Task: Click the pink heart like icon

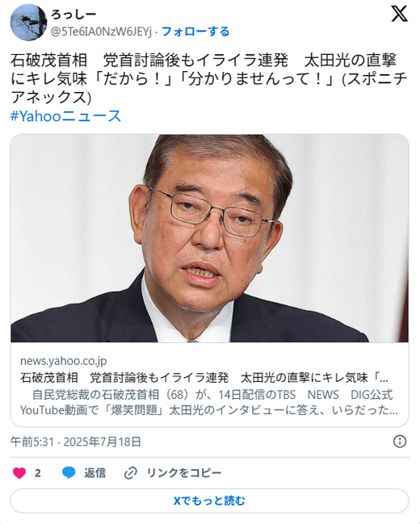Action: click(19, 473)
